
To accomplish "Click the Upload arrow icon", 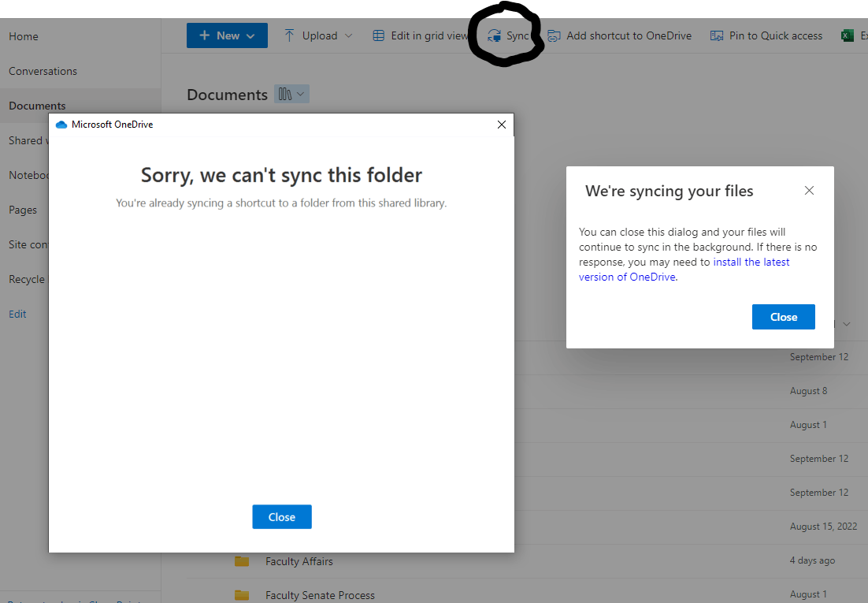I will click(x=289, y=35).
